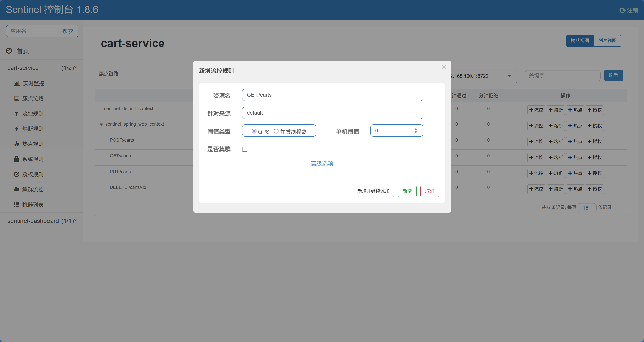Viewport: 644px width, 342px height.
Task: Collapse the sentinel_spring_web_context tree node
Action: click(x=101, y=124)
